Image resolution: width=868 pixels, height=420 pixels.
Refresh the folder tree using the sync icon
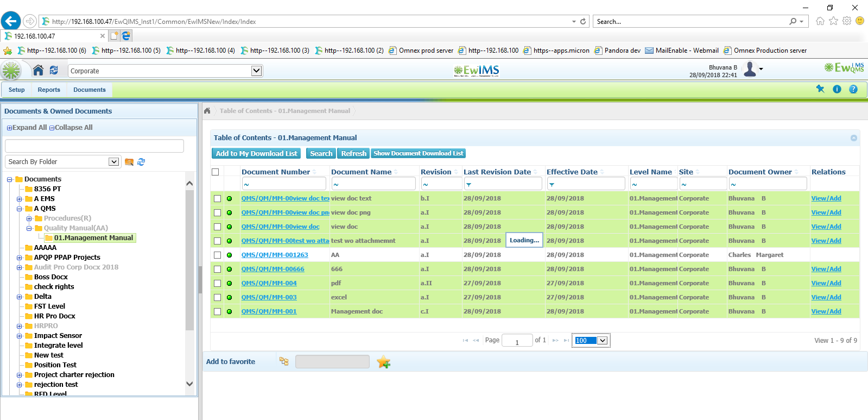coord(141,162)
